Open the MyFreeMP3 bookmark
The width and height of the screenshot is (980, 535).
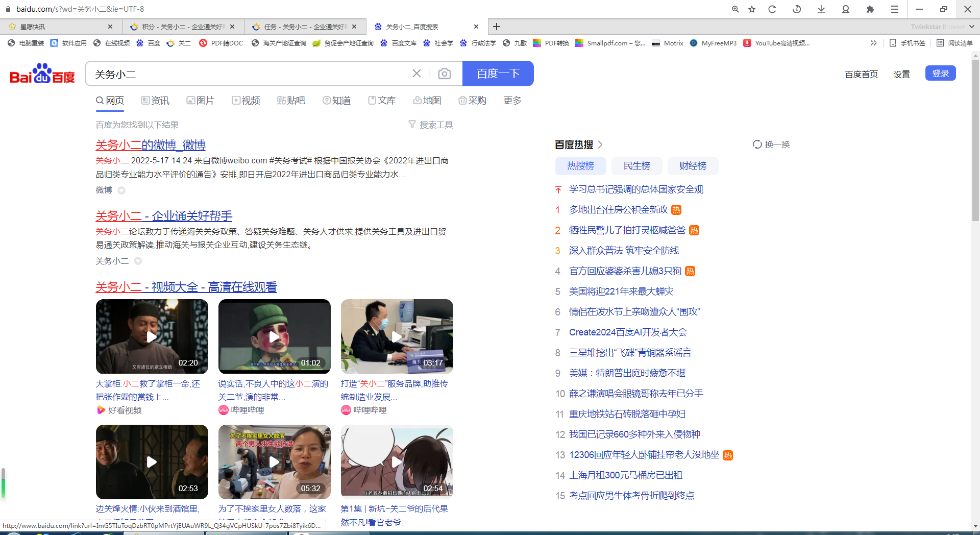[713, 43]
